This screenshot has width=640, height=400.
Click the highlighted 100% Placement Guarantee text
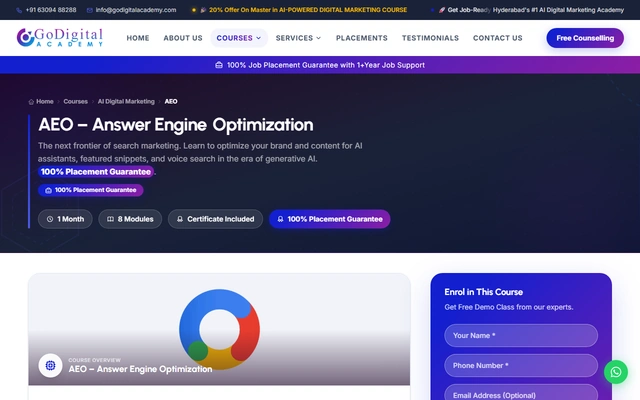click(x=96, y=172)
